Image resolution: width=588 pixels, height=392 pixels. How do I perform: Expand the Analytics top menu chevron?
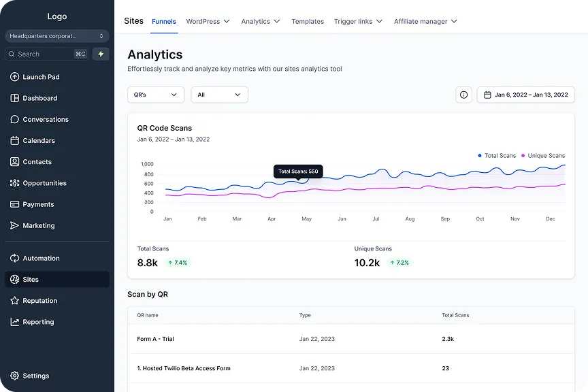point(277,21)
